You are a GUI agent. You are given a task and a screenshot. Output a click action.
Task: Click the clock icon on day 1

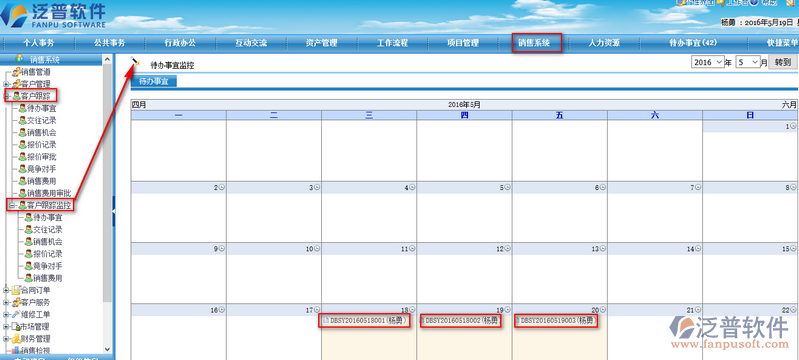(x=793, y=126)
